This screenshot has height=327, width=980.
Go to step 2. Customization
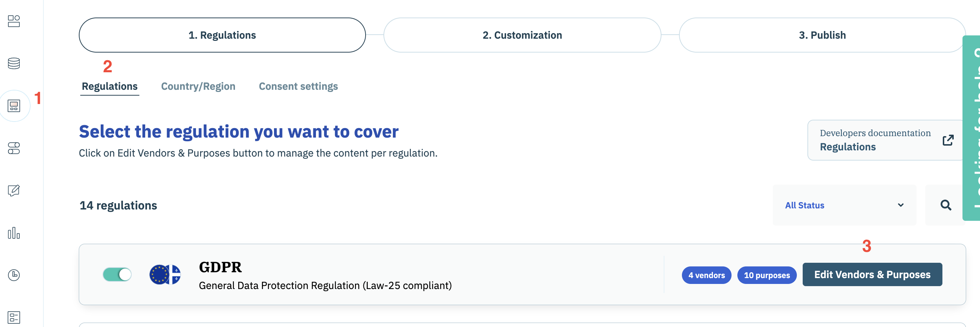522,35
